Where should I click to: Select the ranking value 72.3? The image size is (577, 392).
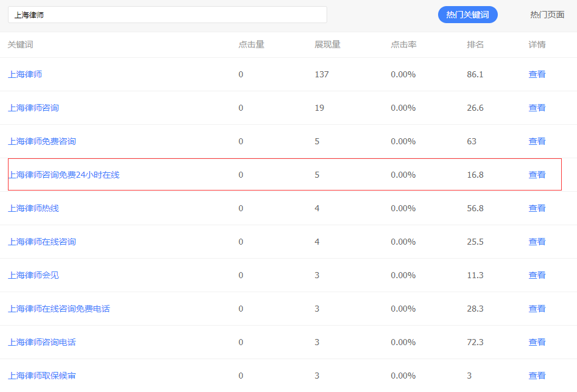[475, 342]
